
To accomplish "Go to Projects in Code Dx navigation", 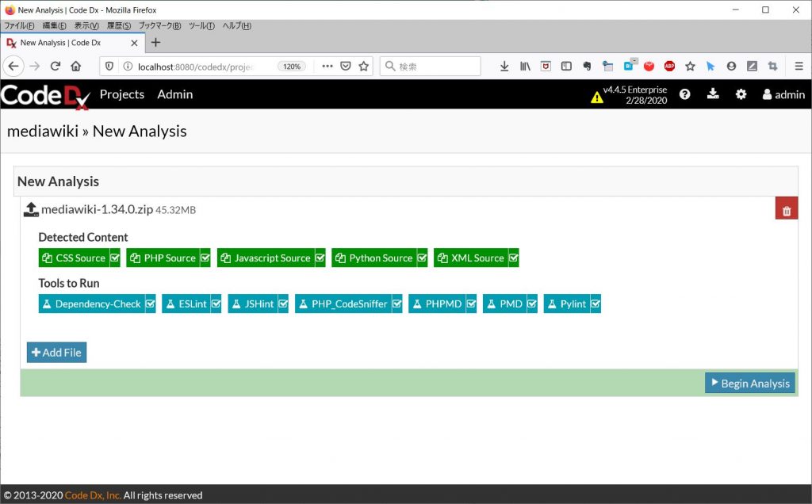I will tap(122, 94).
